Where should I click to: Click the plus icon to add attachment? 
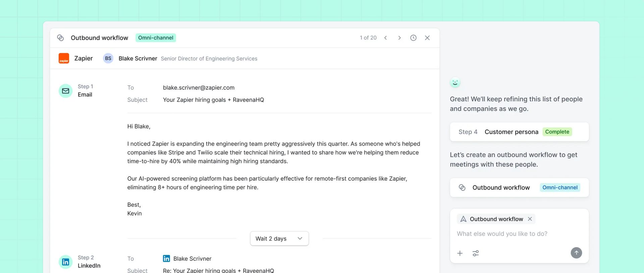[x=460, y=253]
